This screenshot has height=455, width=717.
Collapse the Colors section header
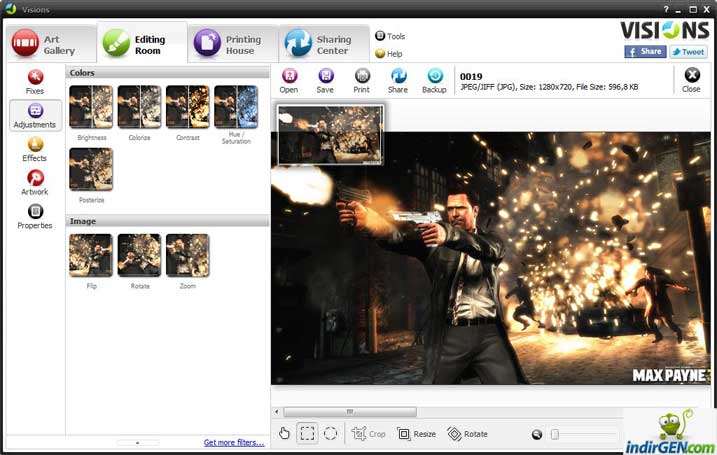click(x=167, y=72)
